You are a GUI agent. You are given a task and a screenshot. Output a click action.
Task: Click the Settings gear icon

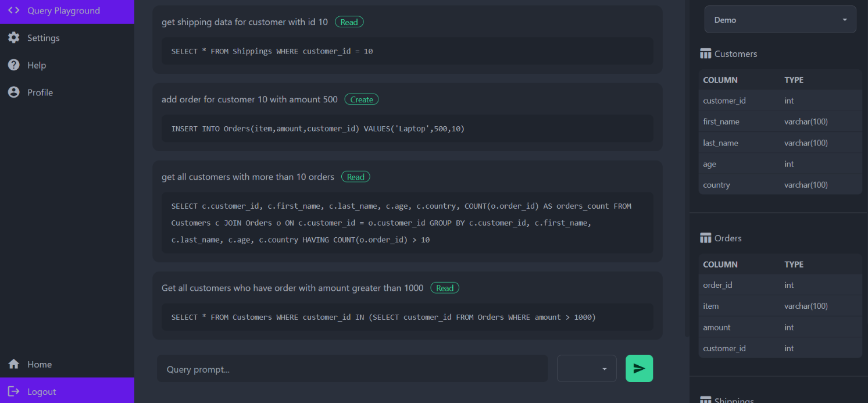coord(14,38)
